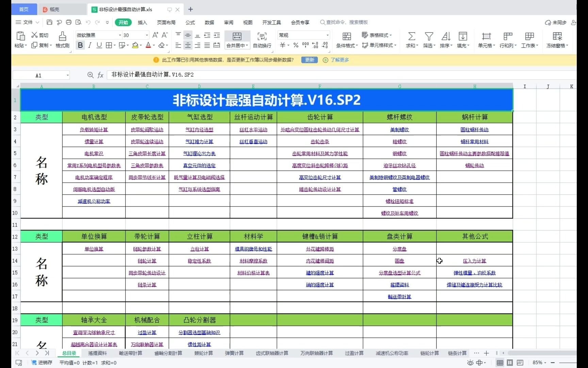Image resolution: width=588 pixels, height=368 pixels.
Task: Open the number format dropdown (常规)
Action: 328,35
